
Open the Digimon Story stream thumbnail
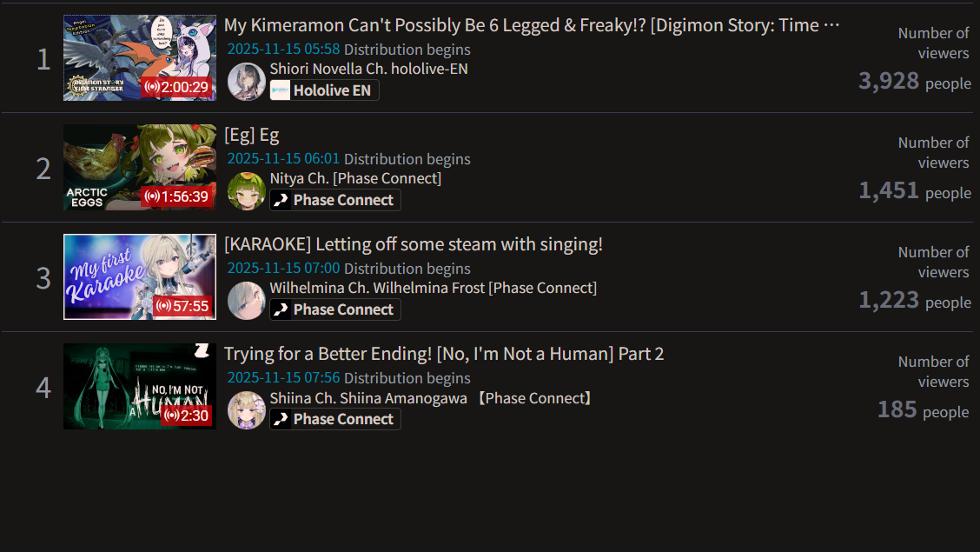coord(140,58)
